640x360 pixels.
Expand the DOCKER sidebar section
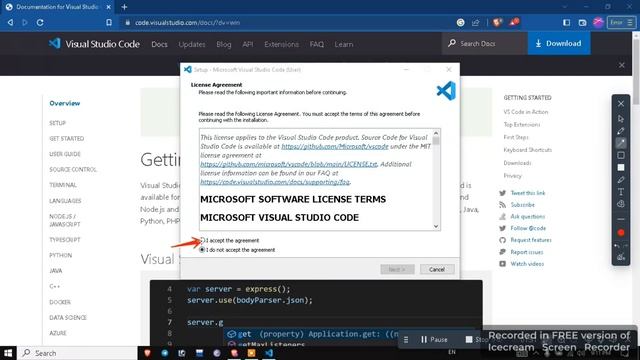click(x=60, y=302)
